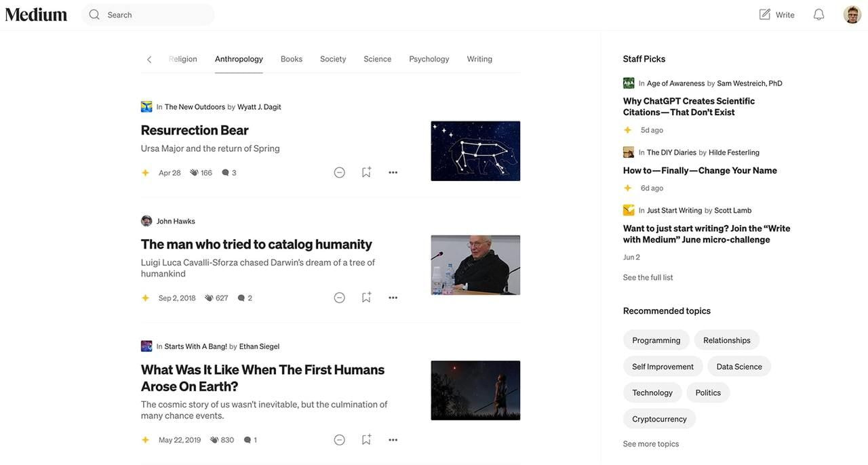868x465 pixels.
Task: Click the Show less icon on Resurrection Bear
Action: pos(340,172)
